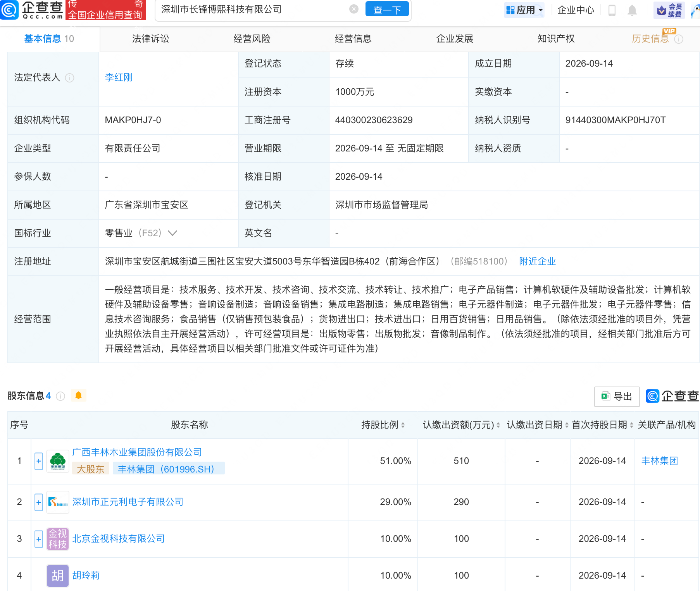This screenshot has width=700, height=591.
Task: Click info icon beside 历史信息 tab
Action: 679,39
